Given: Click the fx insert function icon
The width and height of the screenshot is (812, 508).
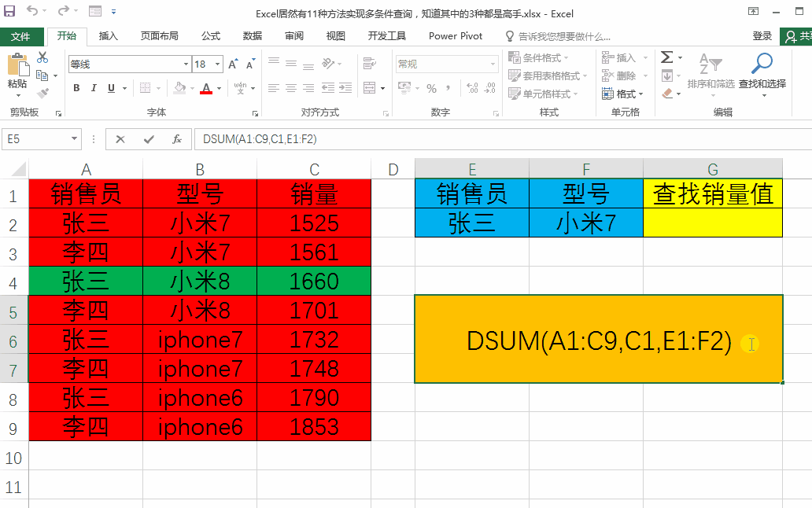Looking at the screenshot, I should [177, 139].
